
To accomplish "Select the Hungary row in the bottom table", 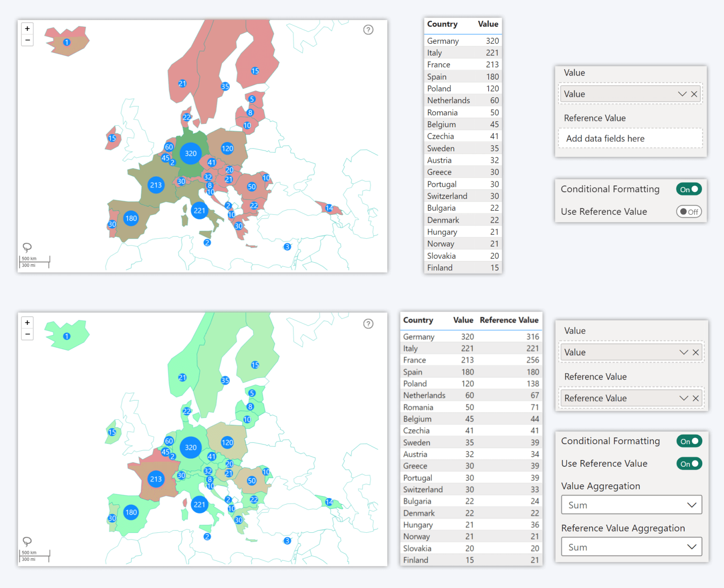I will pos(471,525).
